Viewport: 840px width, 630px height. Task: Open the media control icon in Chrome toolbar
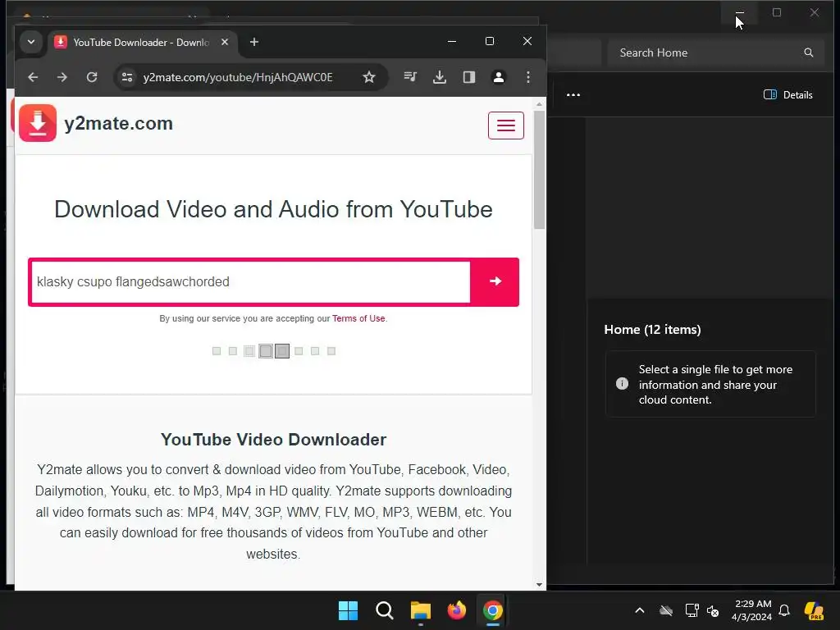410,77
